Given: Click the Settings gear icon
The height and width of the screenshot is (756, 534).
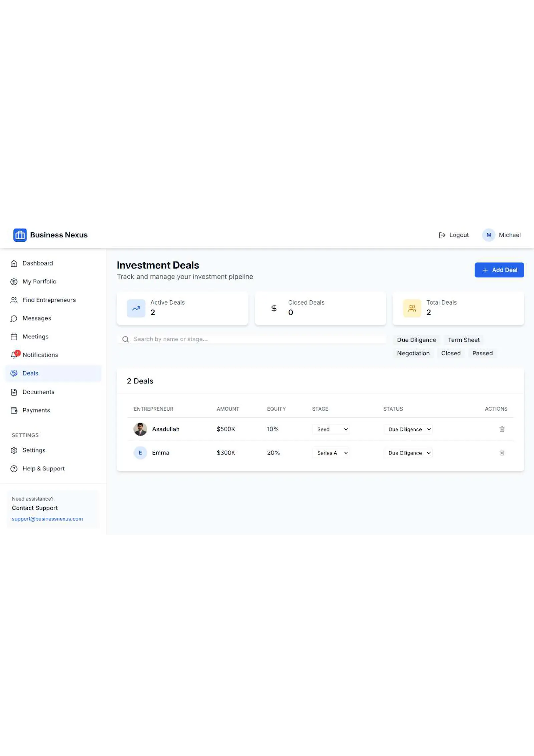Looking at the screenshot, I should [x=14, y=450].
